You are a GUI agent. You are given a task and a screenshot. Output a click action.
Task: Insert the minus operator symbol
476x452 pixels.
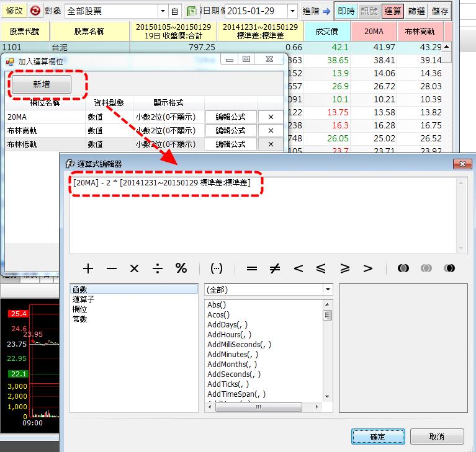(112, 268)
